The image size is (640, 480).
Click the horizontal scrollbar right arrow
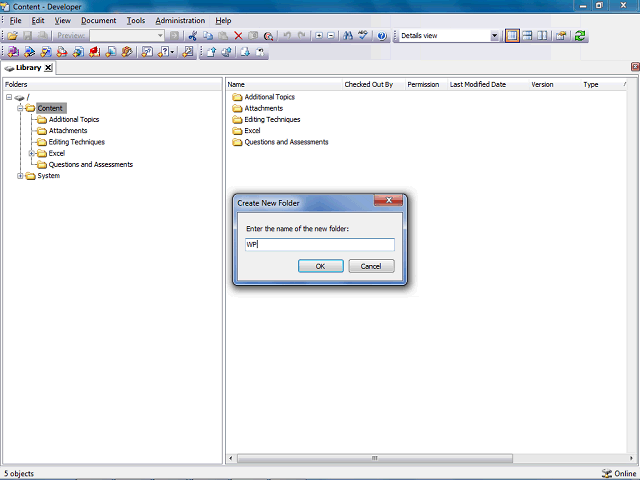631,458
